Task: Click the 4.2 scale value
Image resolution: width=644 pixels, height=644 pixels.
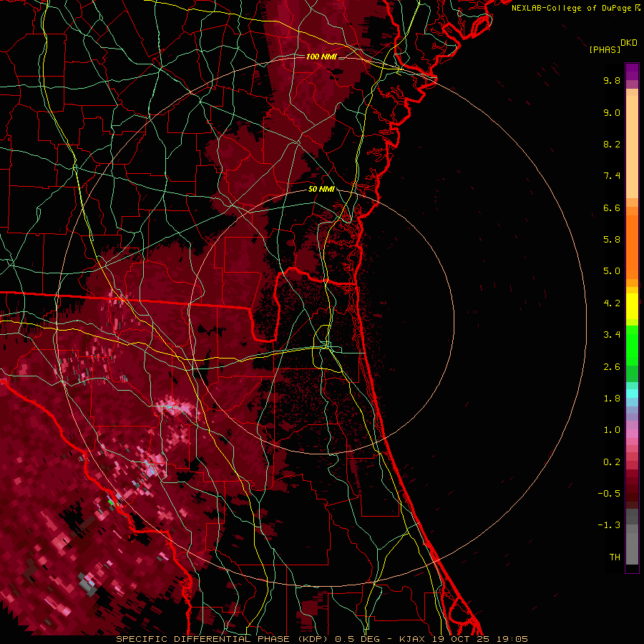Action: click(x=612, y=303)
